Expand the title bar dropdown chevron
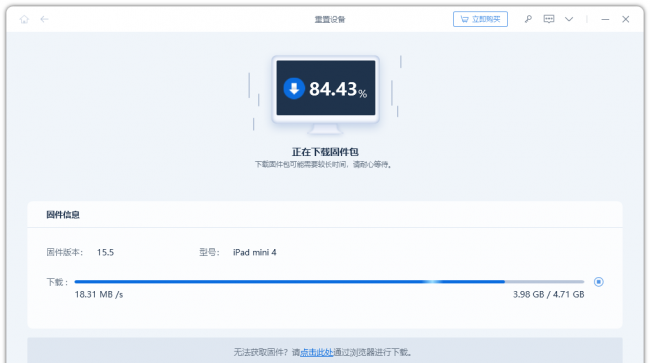This screenshot has height=363, width=650. click(x=569, y=19)
